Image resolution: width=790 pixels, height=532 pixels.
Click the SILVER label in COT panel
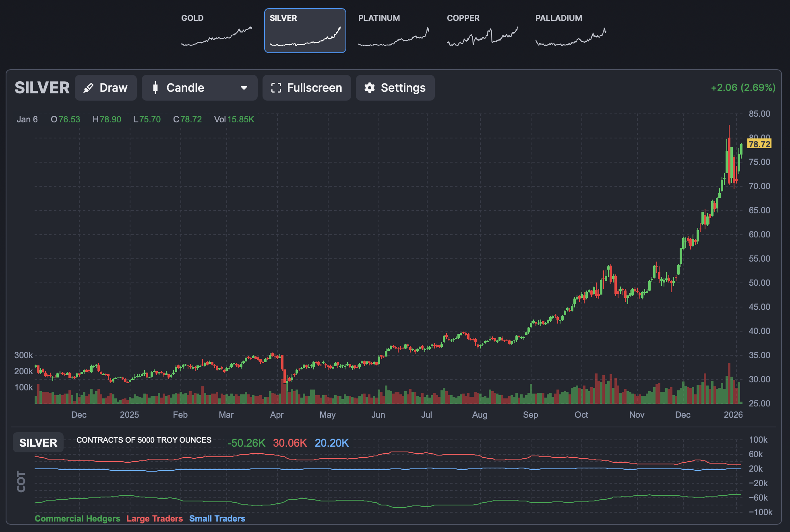[x=38, y=443]
